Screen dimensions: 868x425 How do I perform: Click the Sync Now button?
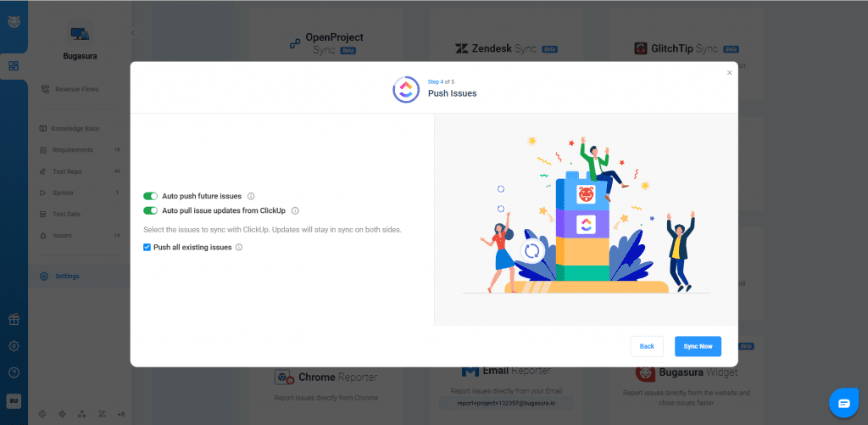coord(698,346)
